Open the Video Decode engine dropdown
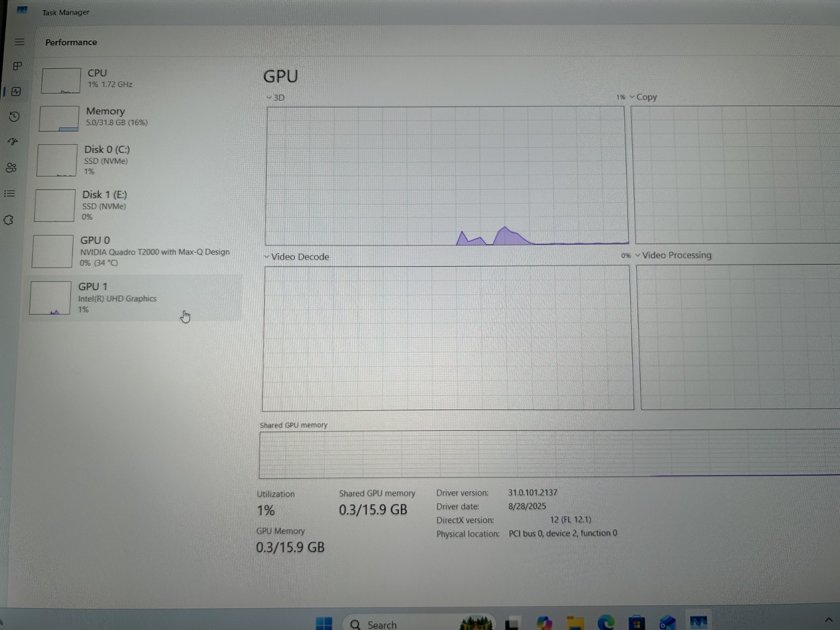 coord(297,257)
